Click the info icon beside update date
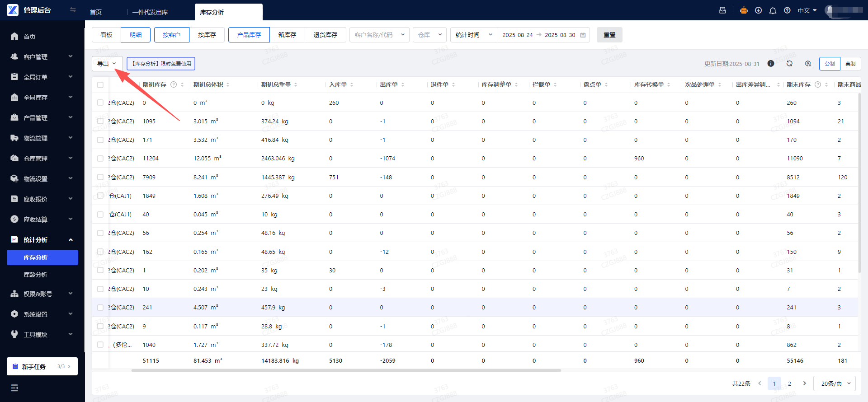This screenshot has width=868, height=402. tap(771, 64)
